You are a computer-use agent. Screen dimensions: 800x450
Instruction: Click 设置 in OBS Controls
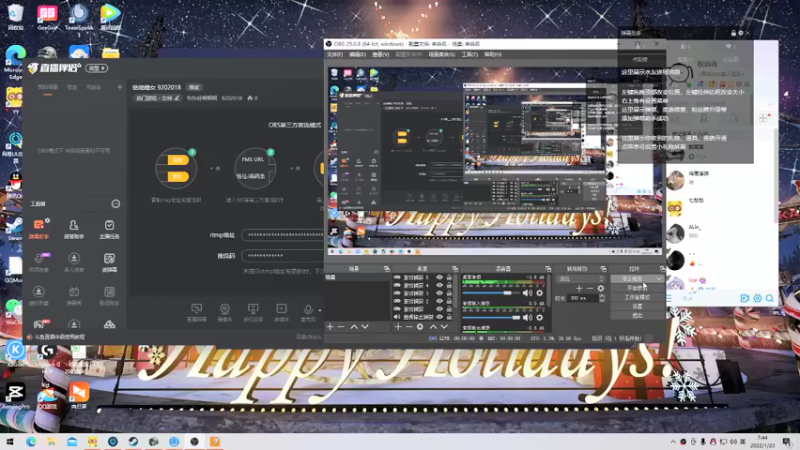click(637, 307)
